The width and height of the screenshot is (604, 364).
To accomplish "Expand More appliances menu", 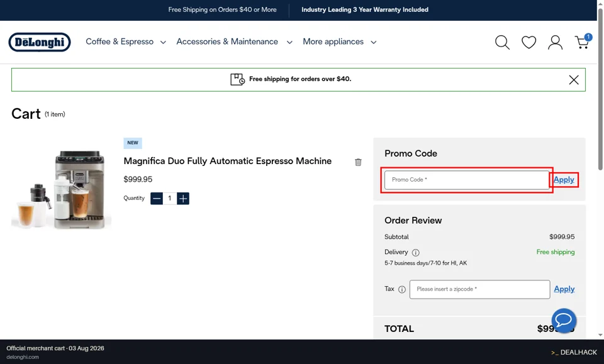I will pos(339,41).
